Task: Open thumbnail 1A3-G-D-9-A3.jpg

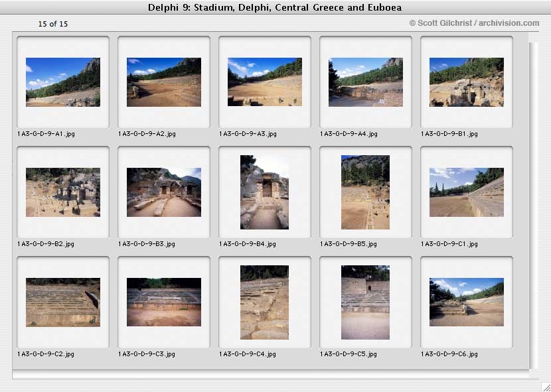Action: click(265, 82)
